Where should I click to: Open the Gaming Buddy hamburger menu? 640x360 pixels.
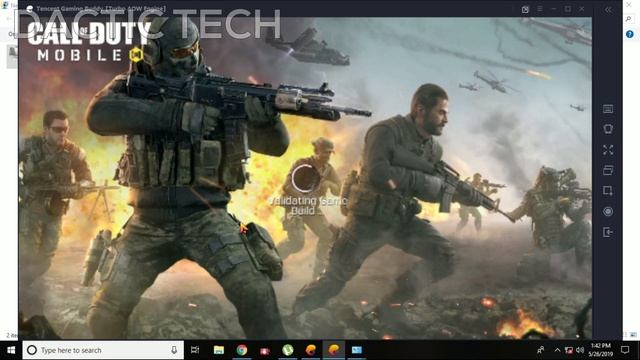(x=540, y=9)
